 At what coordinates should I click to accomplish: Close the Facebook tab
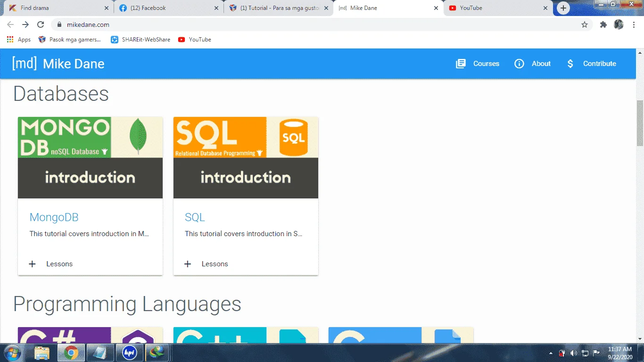216,8
